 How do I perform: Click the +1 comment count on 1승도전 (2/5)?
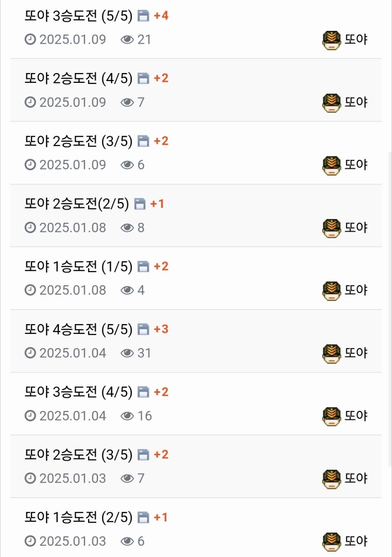point(161,517)
